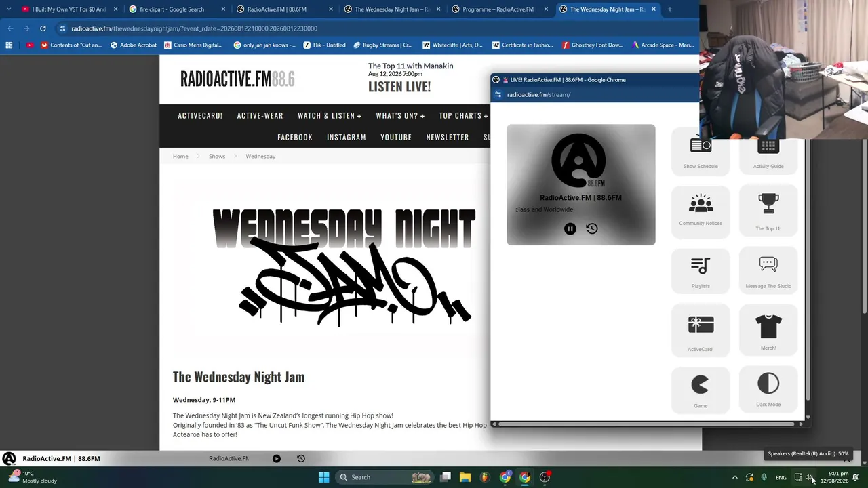Open the Game tile
The image size is (868, 488).
(x=701, y=390)
